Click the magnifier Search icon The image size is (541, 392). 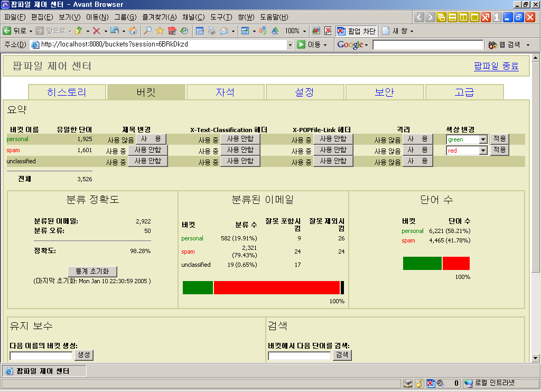coord(148,31)
